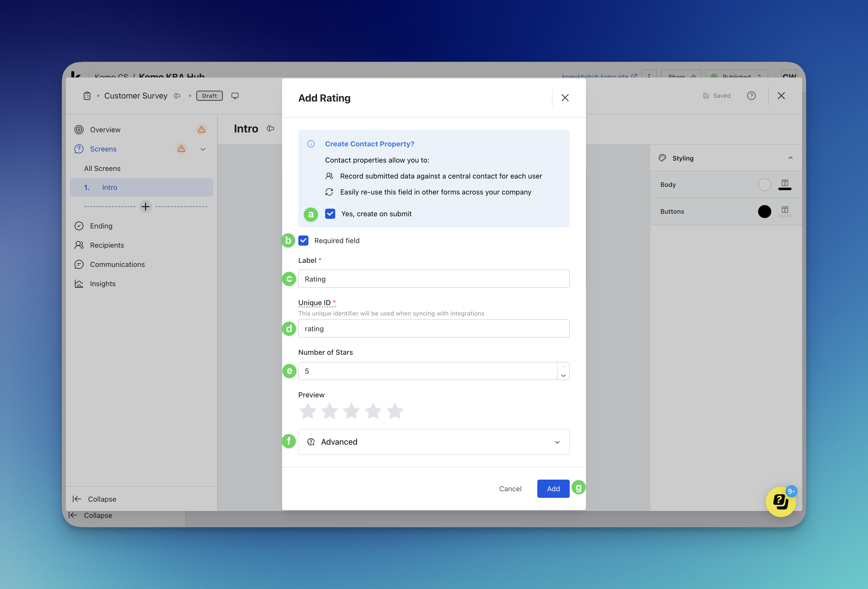
Task: Collapse the Screens section chevron
Action: 203,149
